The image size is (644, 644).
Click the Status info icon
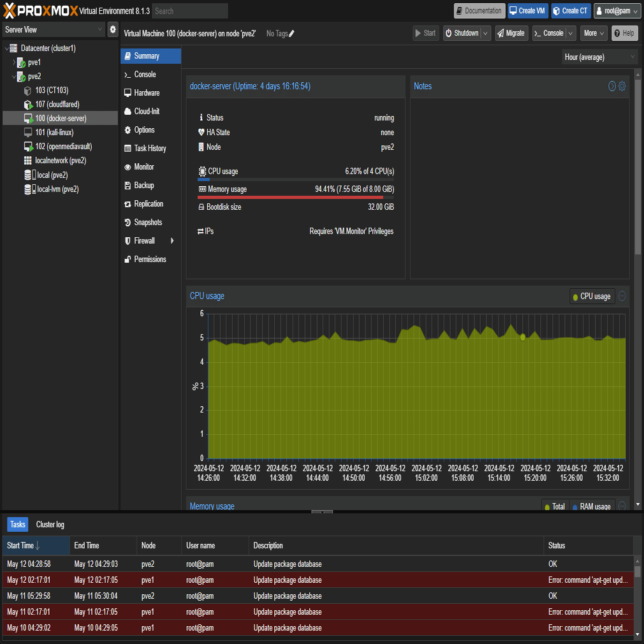tap(201, 117)
